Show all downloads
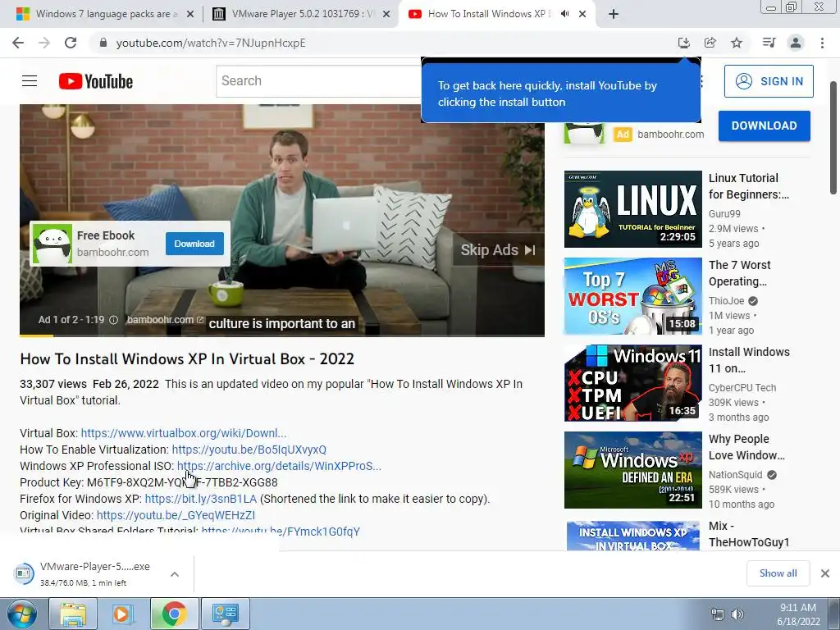Viewport: 840px width, 630px height. [x=778, y=573]
